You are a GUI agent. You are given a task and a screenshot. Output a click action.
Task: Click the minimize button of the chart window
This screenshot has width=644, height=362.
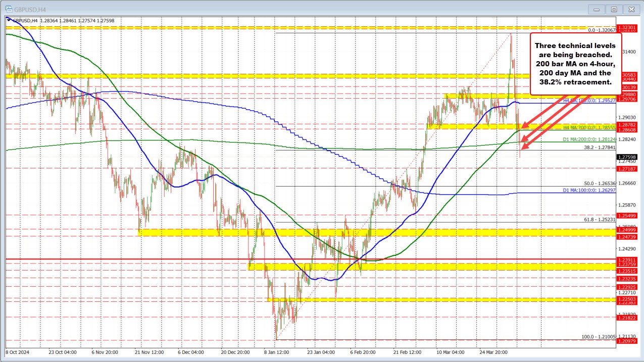pyautogui.click(x=596, y=9)
